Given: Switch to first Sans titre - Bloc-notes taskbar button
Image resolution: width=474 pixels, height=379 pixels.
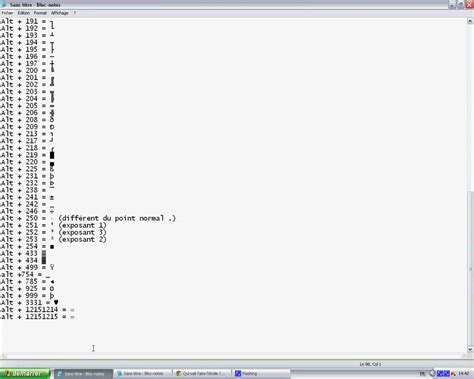Looking at the screenshot, I should pos(83,374).
